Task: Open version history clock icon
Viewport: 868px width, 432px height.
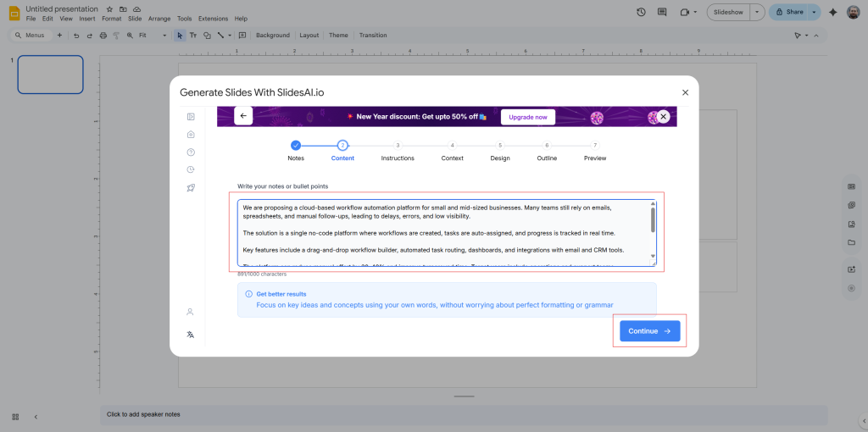Action: pos(641,12)
